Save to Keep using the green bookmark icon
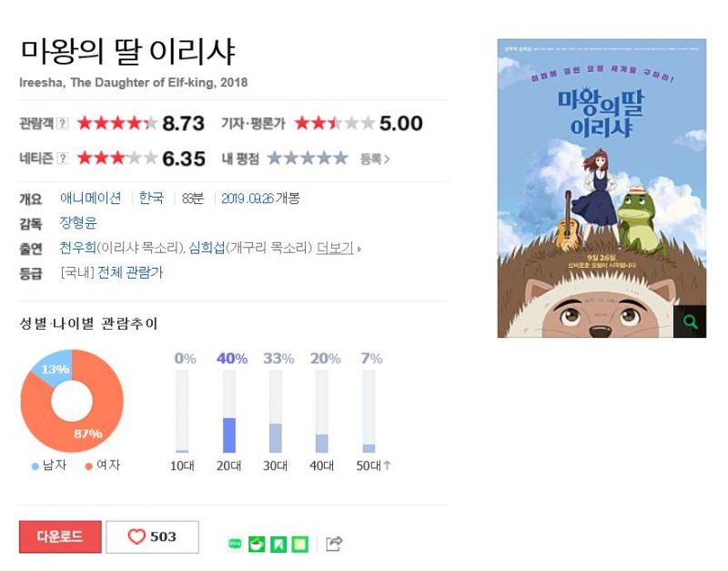Viewport: 728px width, 571px height. tap(278, 544)
